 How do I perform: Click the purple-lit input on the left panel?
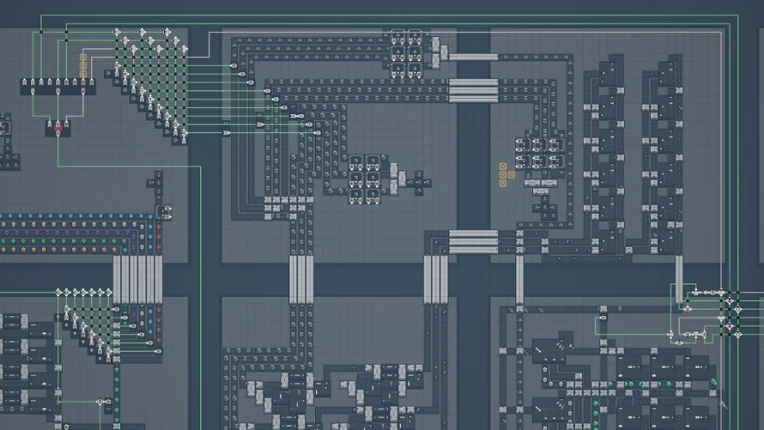pyautogui.click(x=66, y=82)
